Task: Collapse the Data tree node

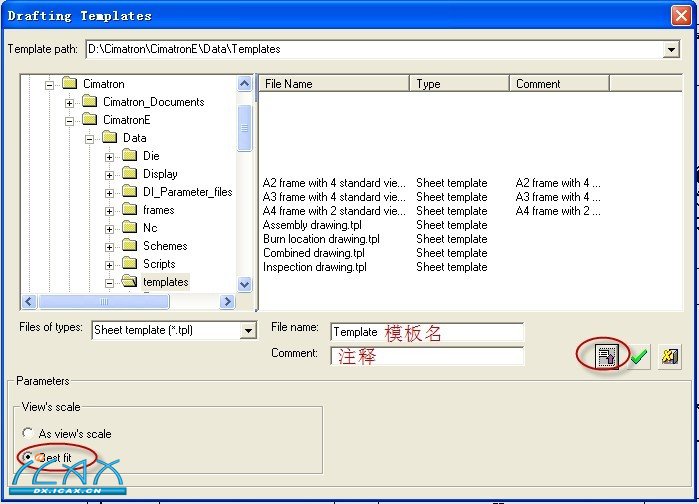Action: [x=90, y=139]
